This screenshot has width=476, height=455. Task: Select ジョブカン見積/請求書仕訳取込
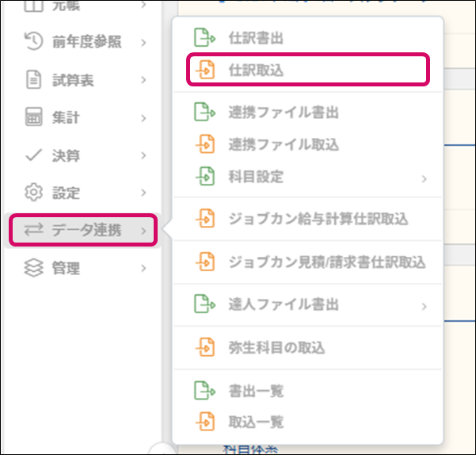[327, 262]
